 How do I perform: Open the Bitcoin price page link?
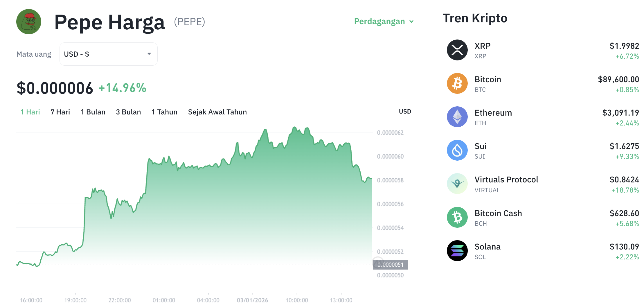pos(488,79)
